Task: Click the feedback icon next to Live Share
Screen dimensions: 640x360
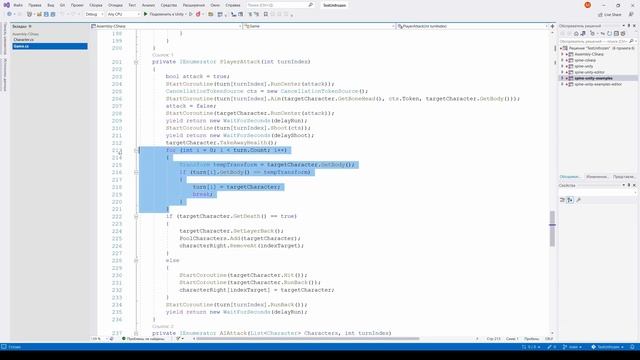Action: point(631,15)
